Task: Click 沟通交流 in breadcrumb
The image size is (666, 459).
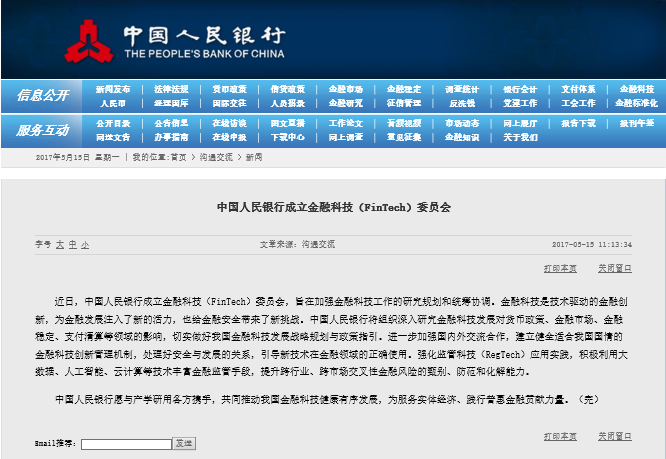Action: click(216, 158)
